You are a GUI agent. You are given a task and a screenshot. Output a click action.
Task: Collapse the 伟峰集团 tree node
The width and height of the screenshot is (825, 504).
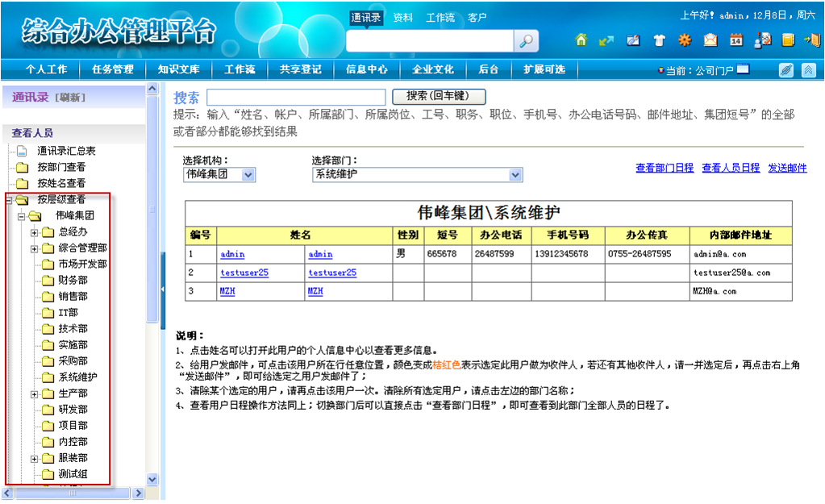click(x=21, y=216)
